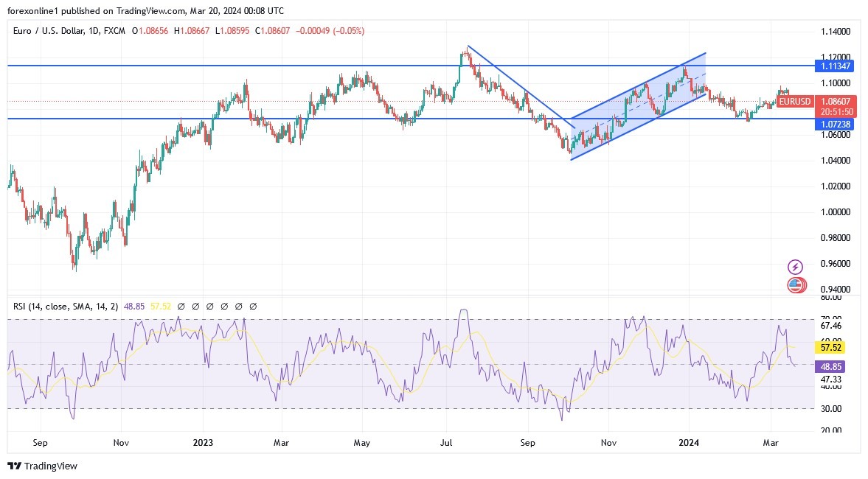Open the US flag economic event icon
Viewport: 868px width, 479px height.
click(795, 285)
